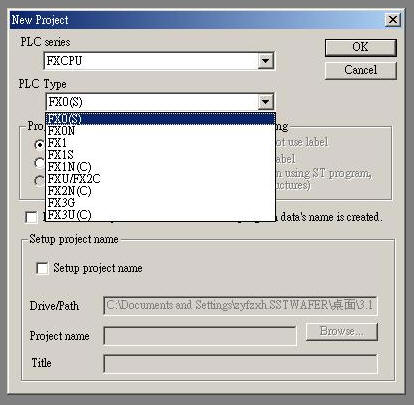Collapse the PLC Type dropdown arrow

[265, 102]
